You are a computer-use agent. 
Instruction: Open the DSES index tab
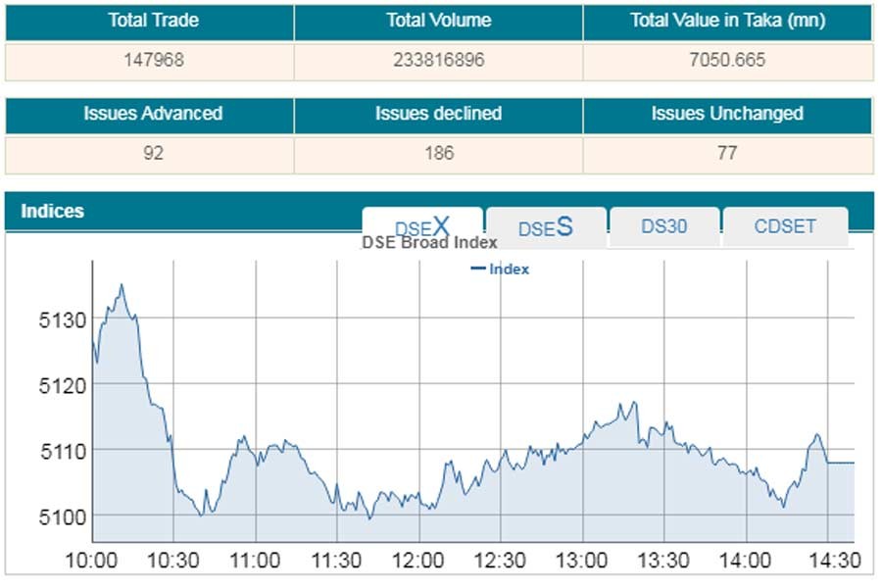pyautogui.click(x=545, y=227)
